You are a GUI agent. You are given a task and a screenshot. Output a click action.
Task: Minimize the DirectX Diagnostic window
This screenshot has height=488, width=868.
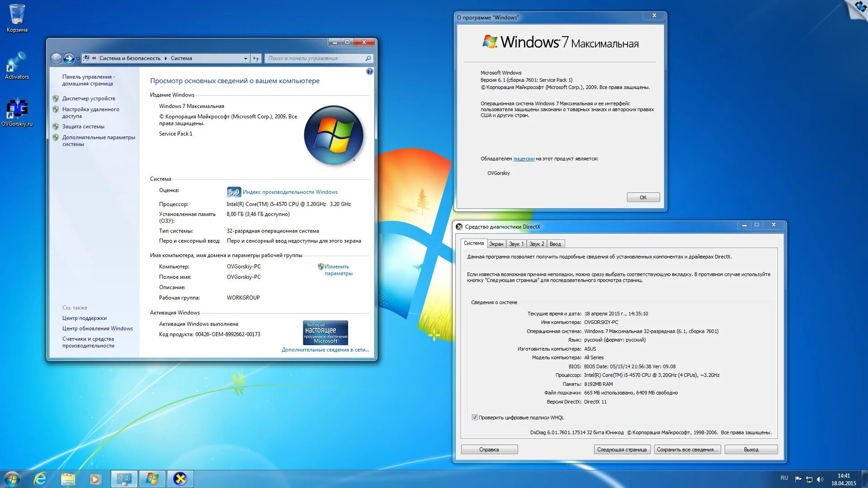click(744, 225)
